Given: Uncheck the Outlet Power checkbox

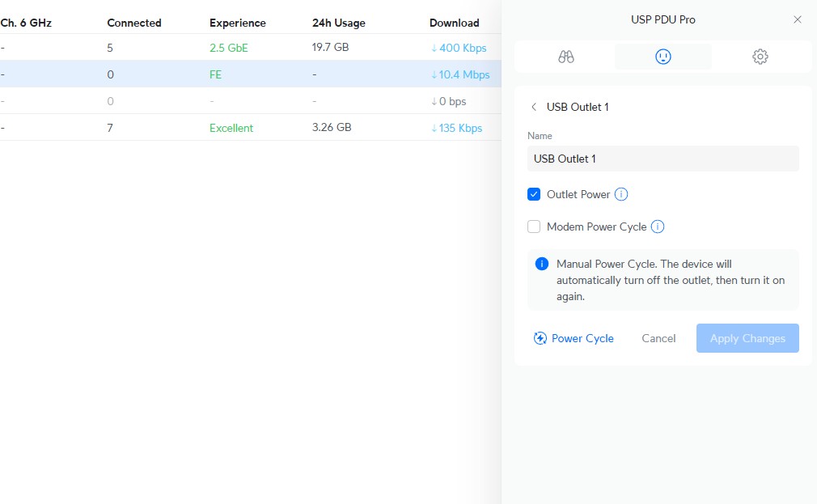Looking at the screenshot, I should pos(534,194).
